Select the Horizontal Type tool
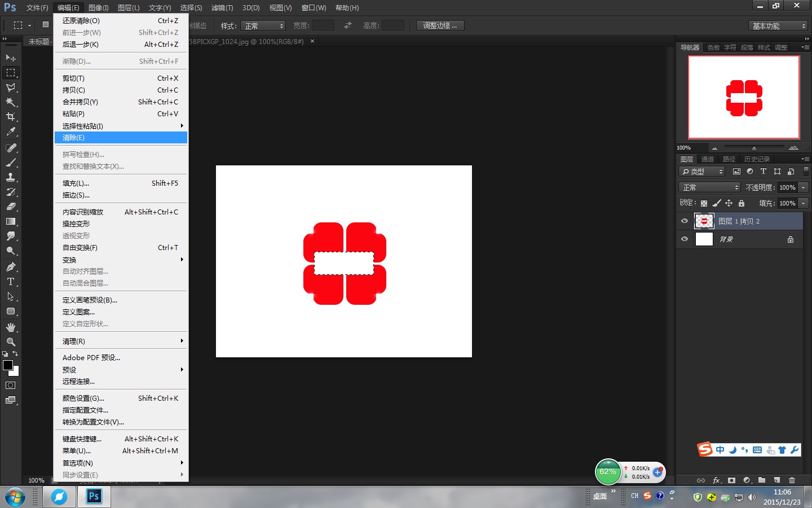812x508 pixels. point(11,282)
